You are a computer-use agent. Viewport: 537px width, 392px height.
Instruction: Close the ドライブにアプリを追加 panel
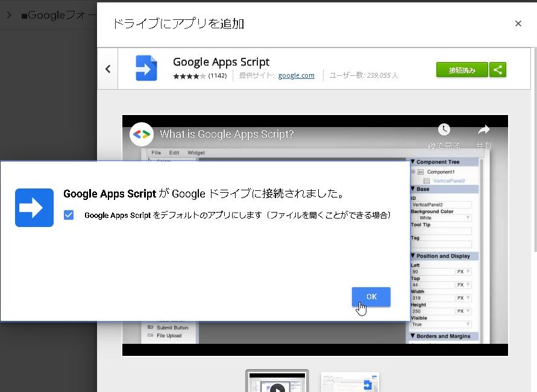(x=518, y=23)
